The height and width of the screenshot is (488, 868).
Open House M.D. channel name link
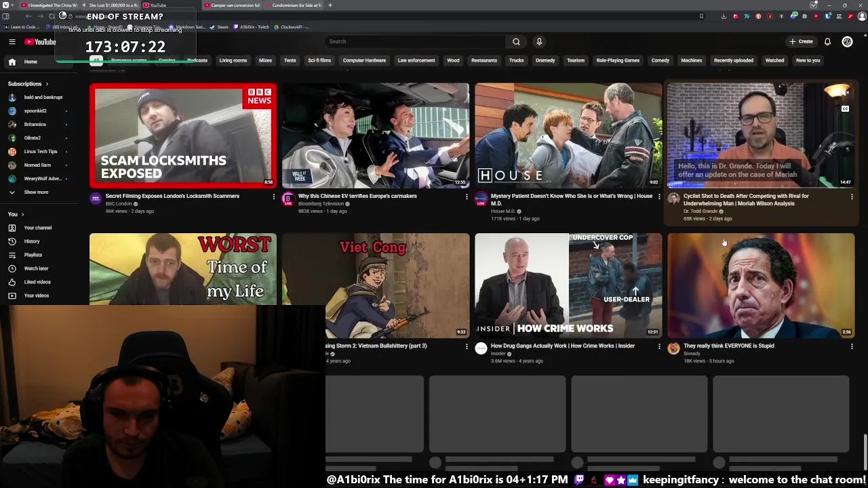pyautogui.click(x=503, y=211)
